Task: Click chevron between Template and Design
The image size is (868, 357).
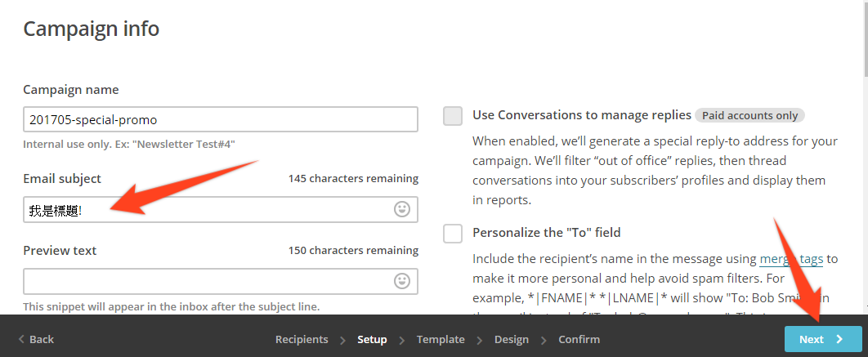Action: click(x=480, y=340)
